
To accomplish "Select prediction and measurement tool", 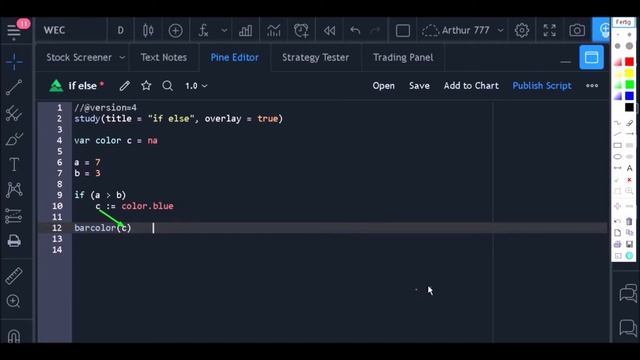I will pyautogui.click(x=13, y=216).
